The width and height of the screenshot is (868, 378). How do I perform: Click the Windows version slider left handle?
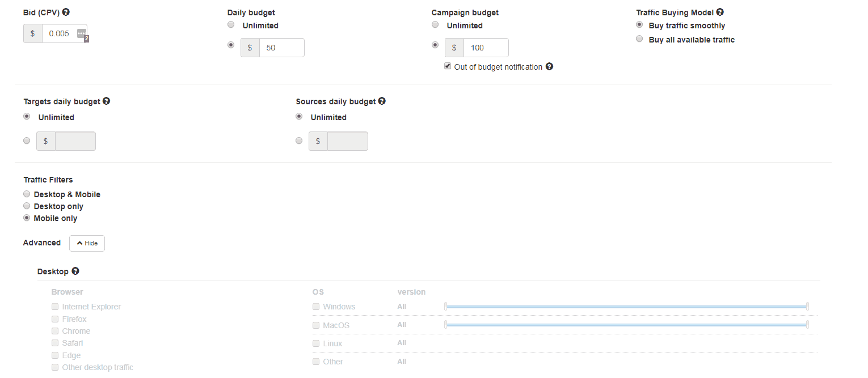(x=446, y=307)
